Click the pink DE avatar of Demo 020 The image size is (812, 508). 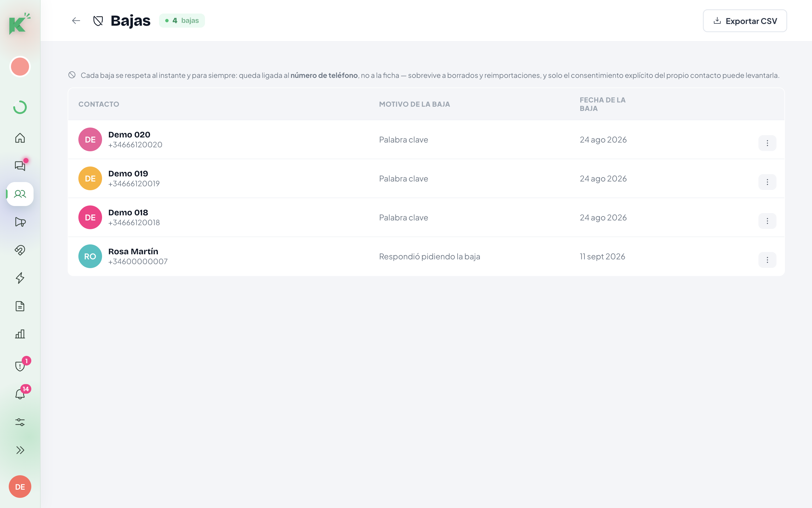tap(90, 139)
